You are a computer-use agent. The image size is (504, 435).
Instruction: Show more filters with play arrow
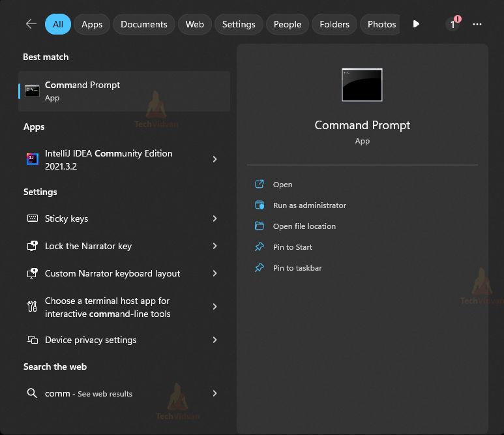point(416,24)
